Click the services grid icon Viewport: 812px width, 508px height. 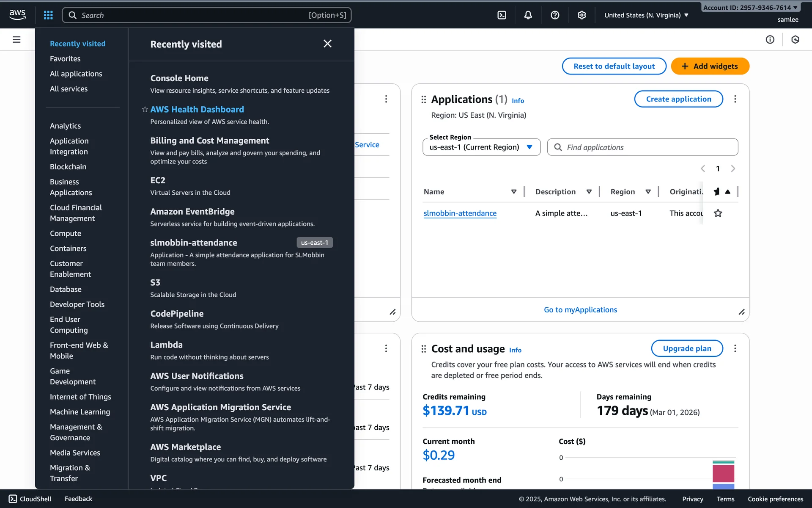coord(48,15)
